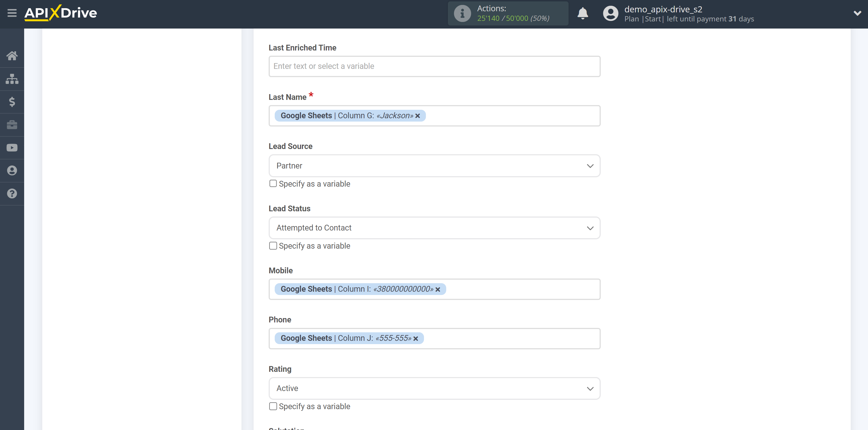Click the briefcase/projects icon
Screen dimensions: 868x430
12,125
